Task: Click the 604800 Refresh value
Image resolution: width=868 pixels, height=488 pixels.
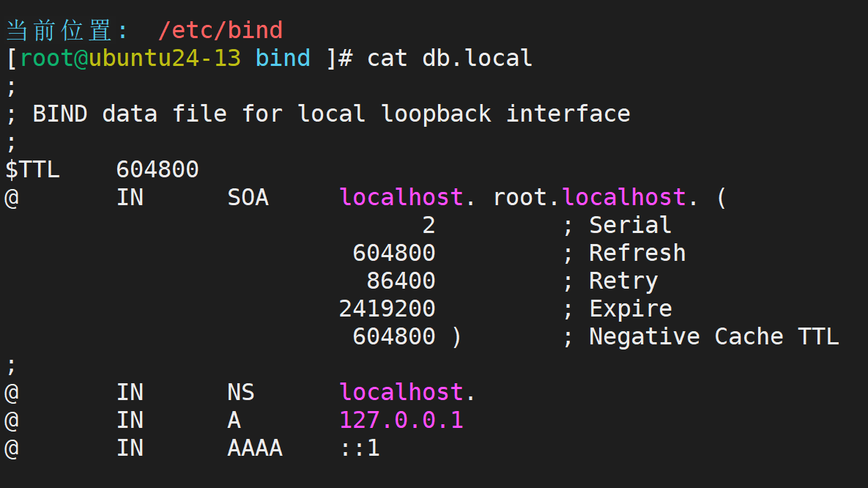Action: [394, 253]
